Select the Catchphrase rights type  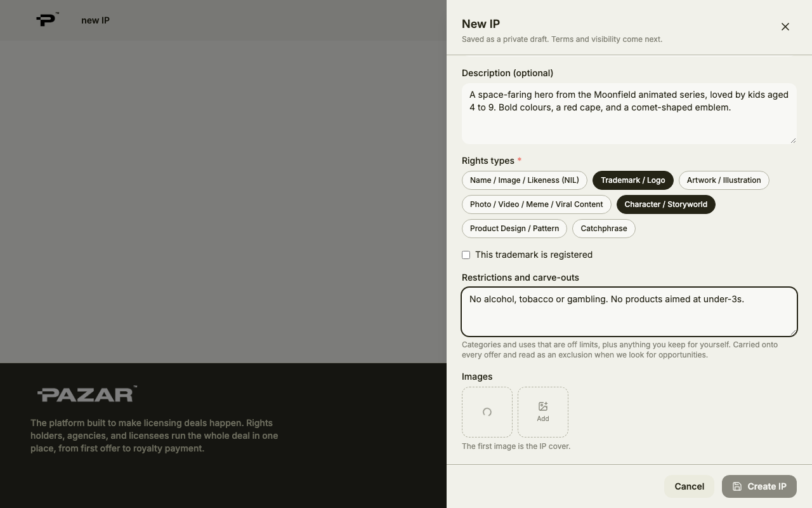pos(604,229)
